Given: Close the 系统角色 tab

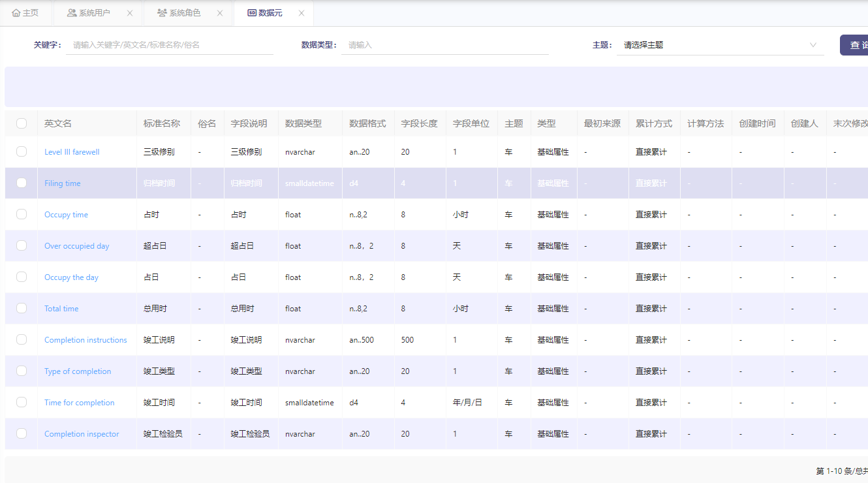Looking at the screenshot, I should (x=220, y=13).
